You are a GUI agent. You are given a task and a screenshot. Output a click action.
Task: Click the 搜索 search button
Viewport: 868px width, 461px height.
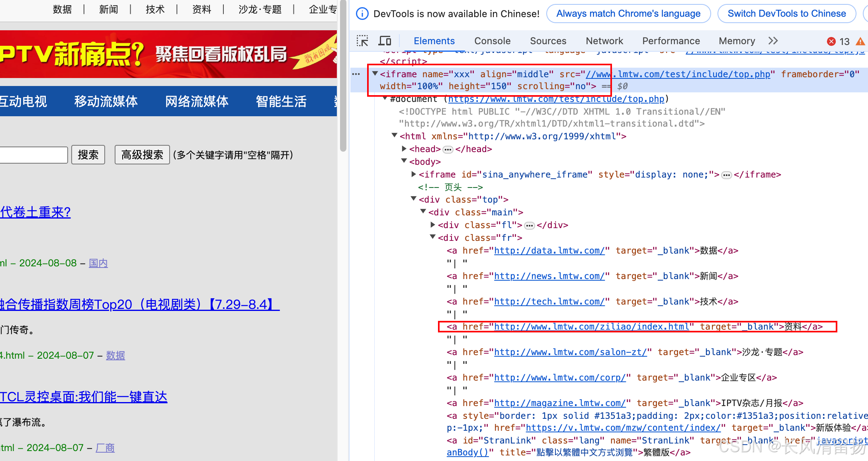(88, 155)
